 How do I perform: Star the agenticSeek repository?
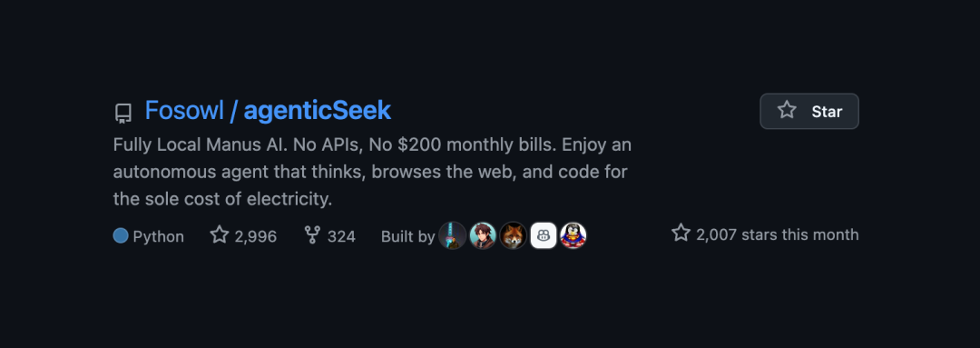click(809, 112)
